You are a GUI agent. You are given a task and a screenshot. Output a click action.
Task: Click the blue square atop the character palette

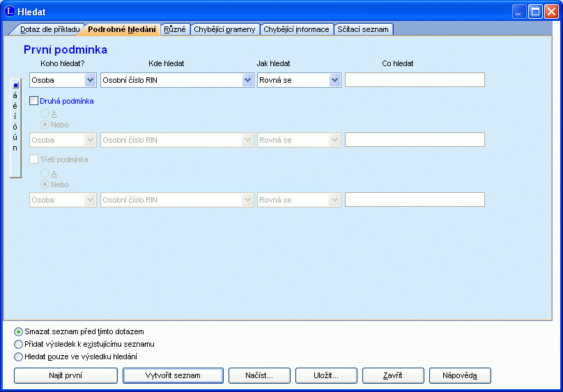15,86
